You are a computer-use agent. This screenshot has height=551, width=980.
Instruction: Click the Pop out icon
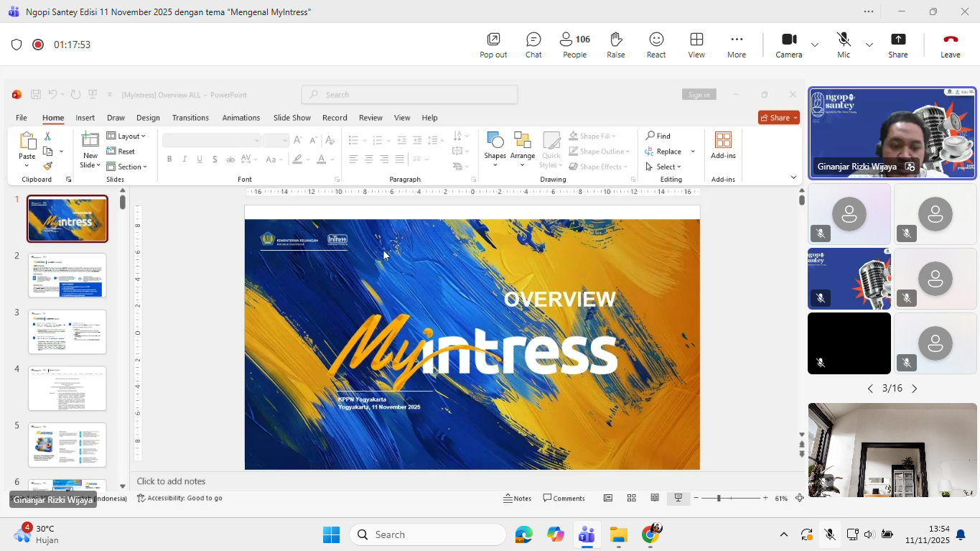coord(493,45)
